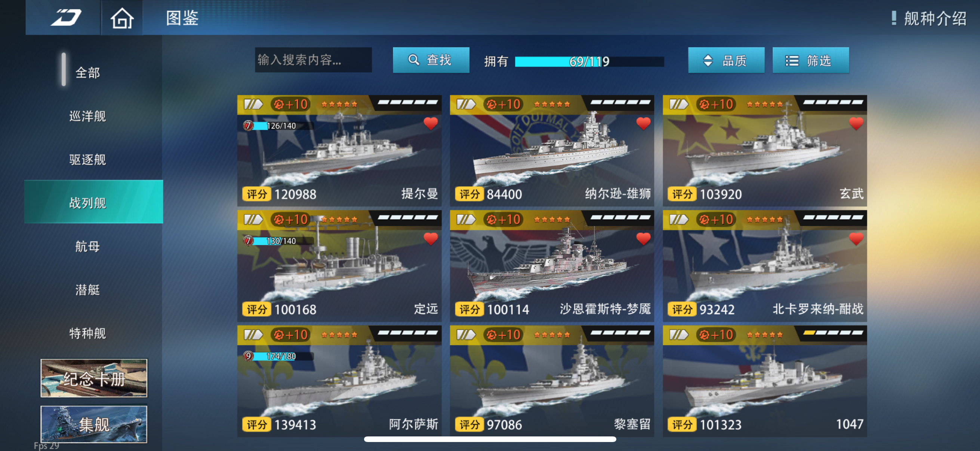Click the star rating on 黎塞留 card

point(552,335)
